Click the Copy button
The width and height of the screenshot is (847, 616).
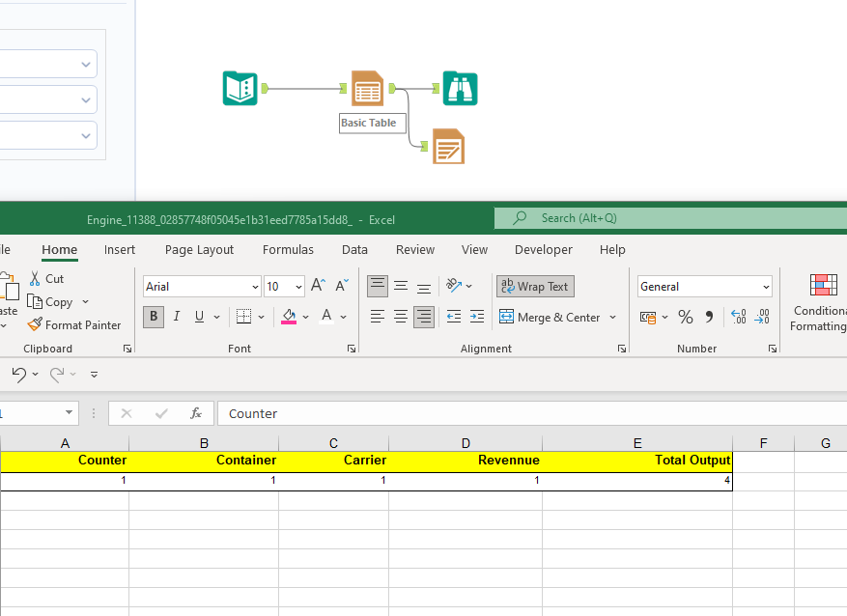click(x=52, y=301)
